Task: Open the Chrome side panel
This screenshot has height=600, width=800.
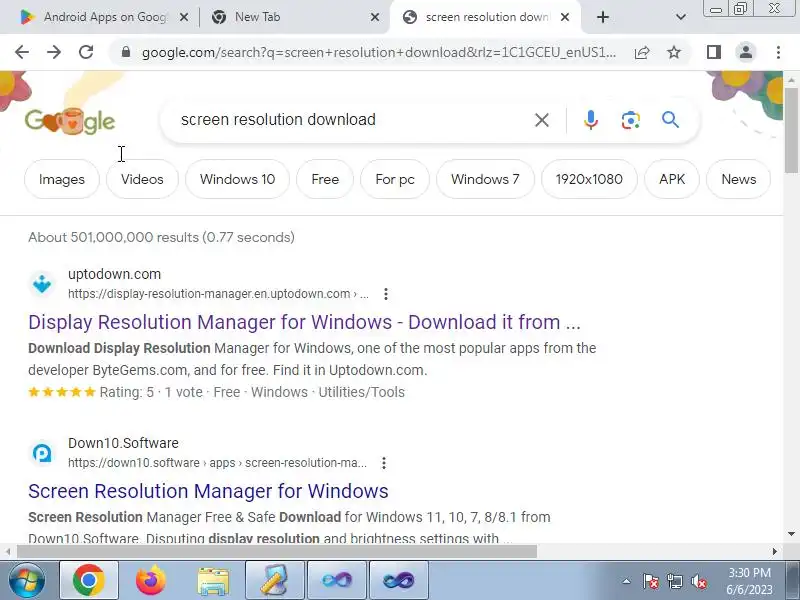Action: (714, 52)
